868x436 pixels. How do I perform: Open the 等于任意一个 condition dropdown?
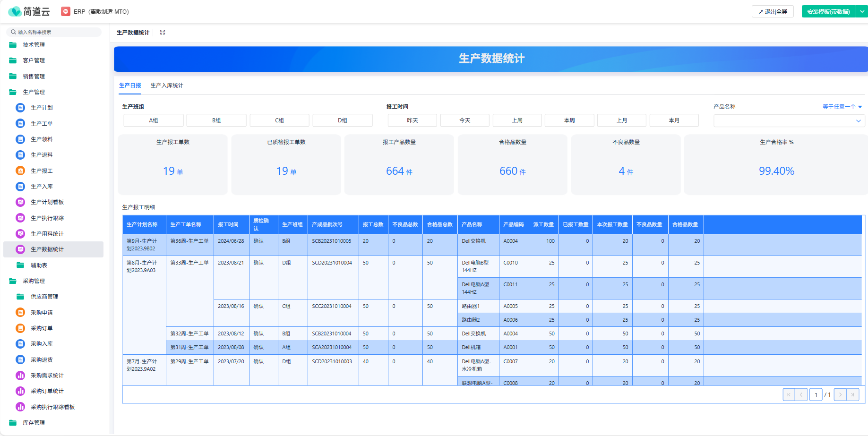(842, 107)
